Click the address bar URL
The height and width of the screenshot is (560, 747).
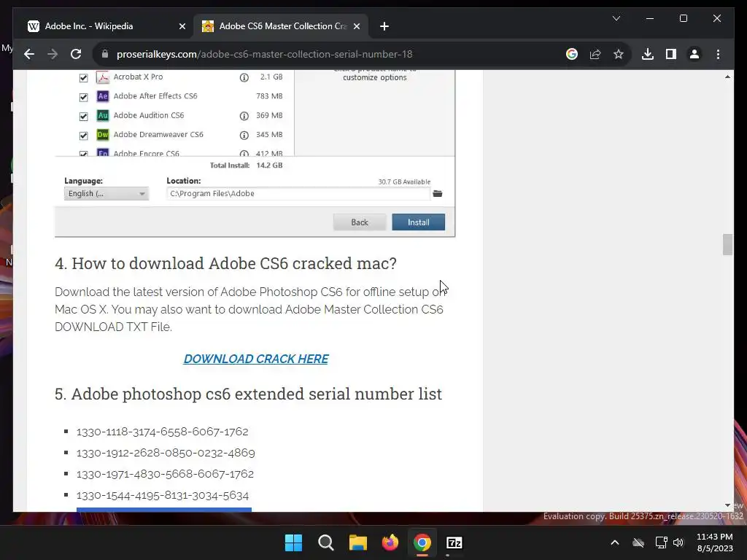(x=264, y=54)
